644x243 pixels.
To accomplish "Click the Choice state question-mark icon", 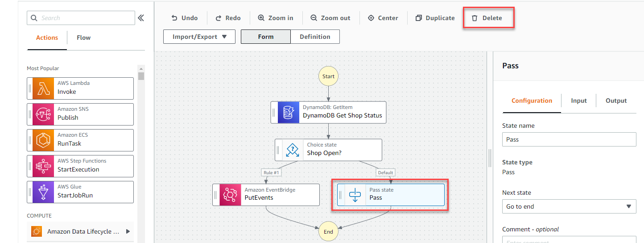I will pyautogui.click(x=293, y=150).
